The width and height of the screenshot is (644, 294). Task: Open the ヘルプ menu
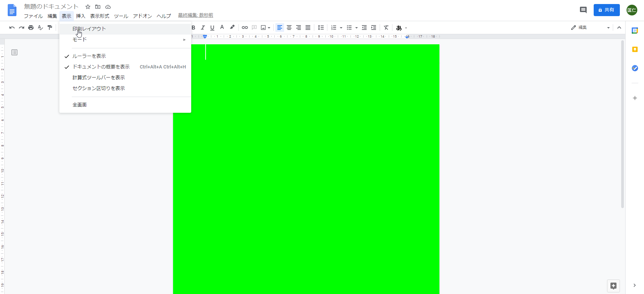[x=164, y=16]
